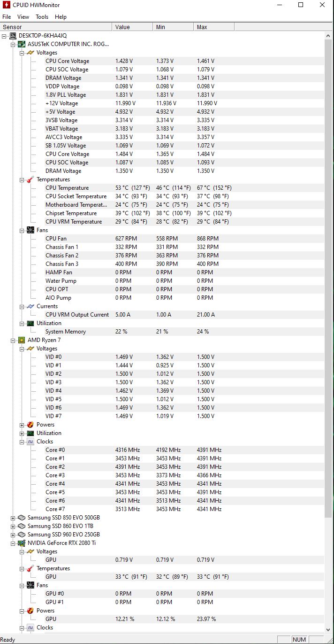Collapse the ASUSTeK Voltages node

[22, 53]
